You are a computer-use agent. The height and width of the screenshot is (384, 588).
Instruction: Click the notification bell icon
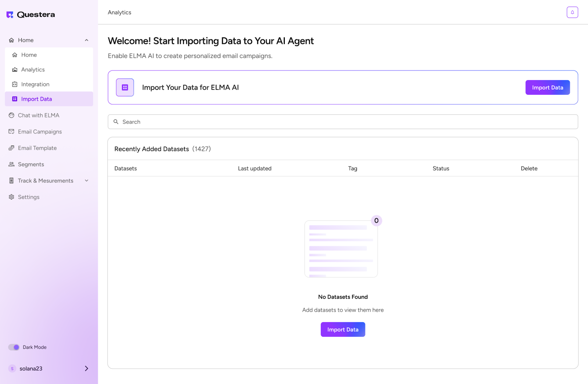(x=572, y=12)
